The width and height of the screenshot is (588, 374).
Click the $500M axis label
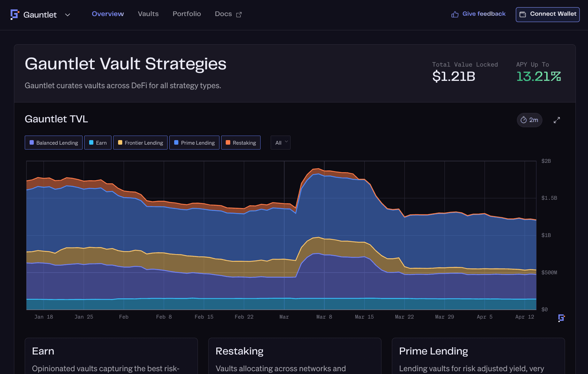549,273
